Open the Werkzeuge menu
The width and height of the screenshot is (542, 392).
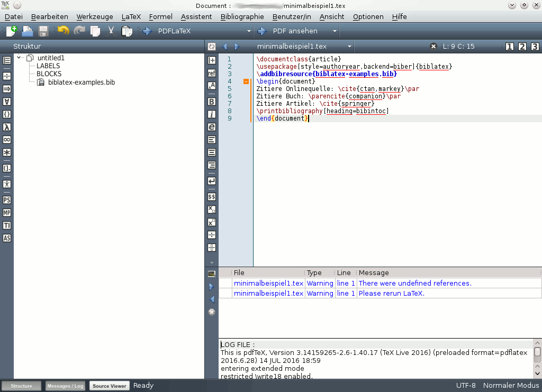95,16
